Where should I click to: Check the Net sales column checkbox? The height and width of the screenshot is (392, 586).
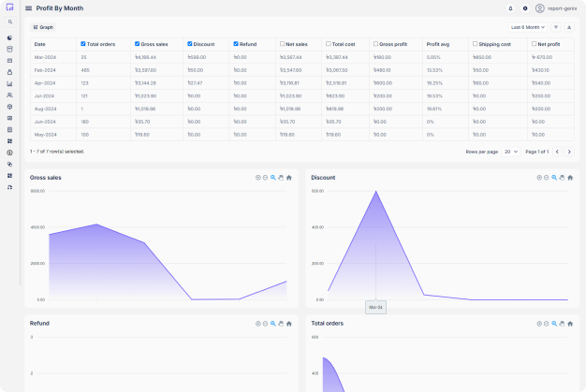point(282,44)
